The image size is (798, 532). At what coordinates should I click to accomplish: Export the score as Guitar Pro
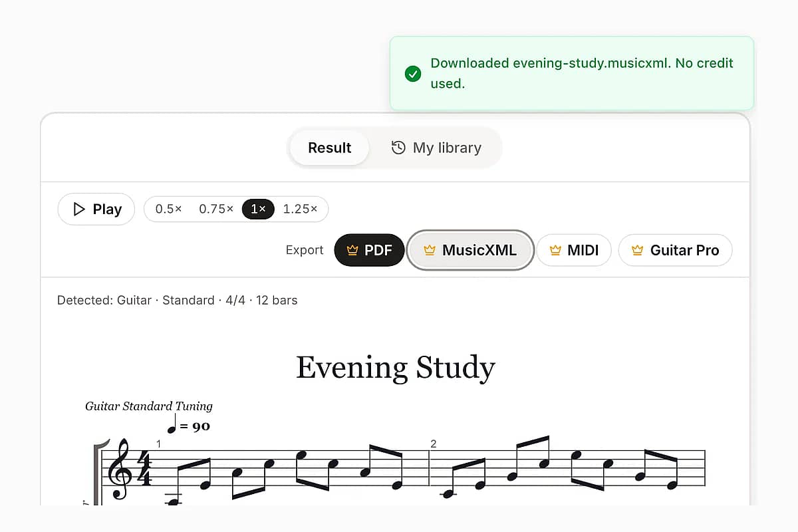[675, 250]
